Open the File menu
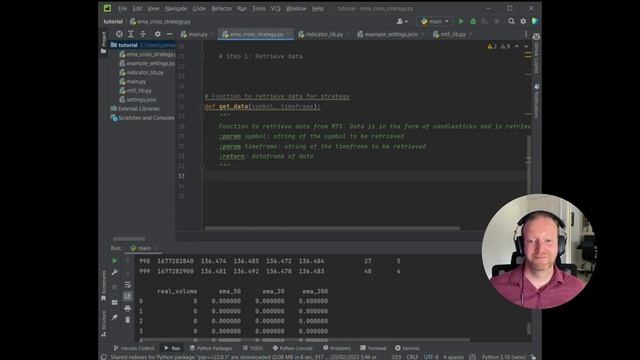This screenshot has width=640, height=360. (122, 9)
